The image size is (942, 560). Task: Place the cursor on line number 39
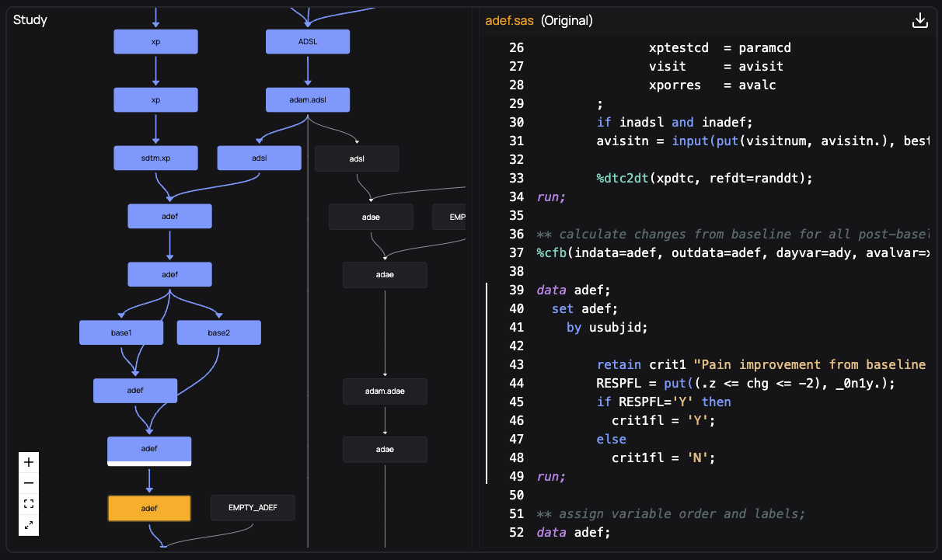point(516,290)
